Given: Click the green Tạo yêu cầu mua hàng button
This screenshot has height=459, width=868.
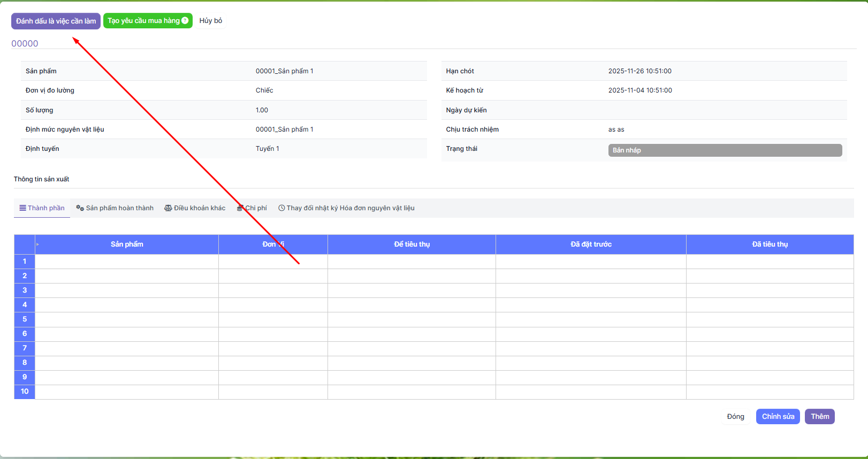Looking at the screenshot, I should tap(143, 21).
